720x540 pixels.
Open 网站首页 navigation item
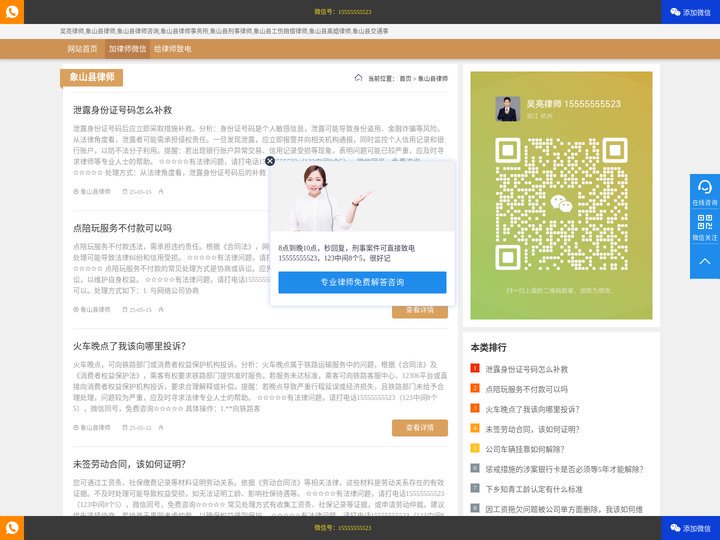click(x=82, y=49)
